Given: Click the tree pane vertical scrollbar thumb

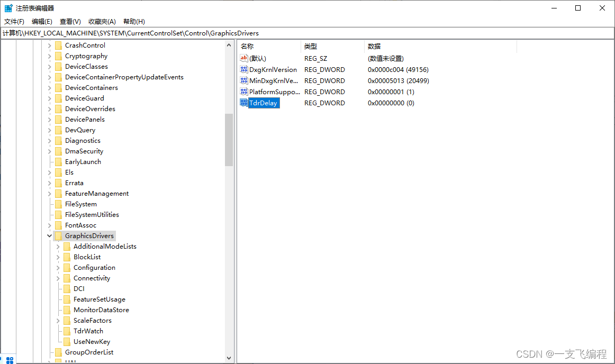Looking at the screenshot, I should point(229,140).
